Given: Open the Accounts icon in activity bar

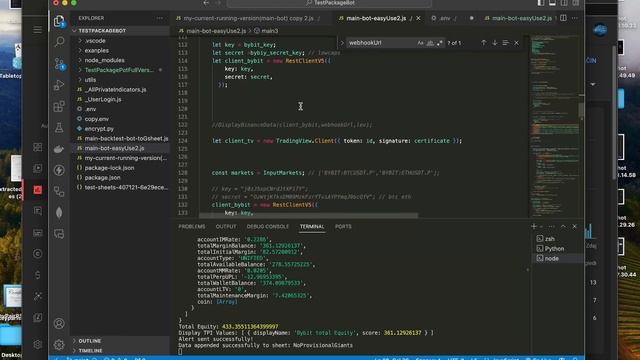Looking at the screenshot, I should [x=59, y=324].
